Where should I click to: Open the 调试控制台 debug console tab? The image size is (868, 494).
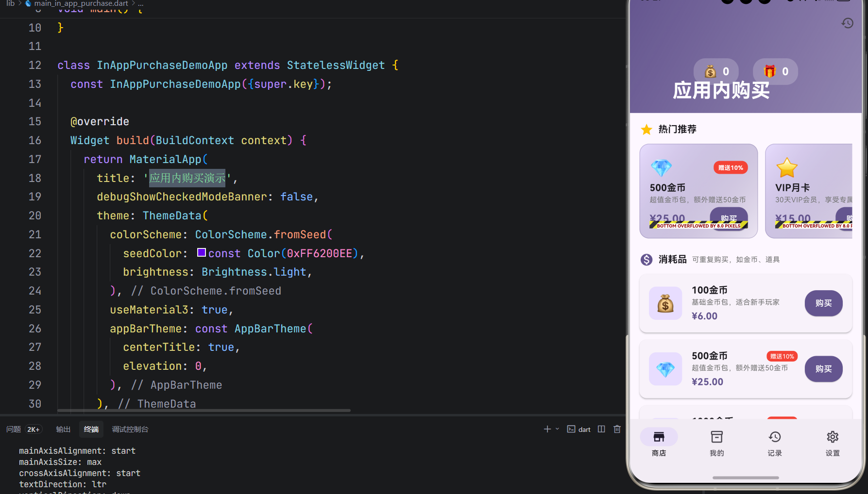point(130,429)
